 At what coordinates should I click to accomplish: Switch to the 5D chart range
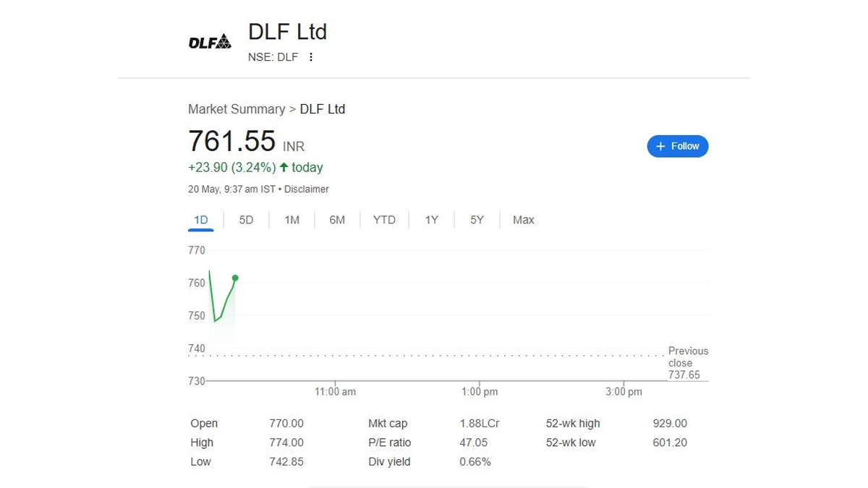pos(246,220)
